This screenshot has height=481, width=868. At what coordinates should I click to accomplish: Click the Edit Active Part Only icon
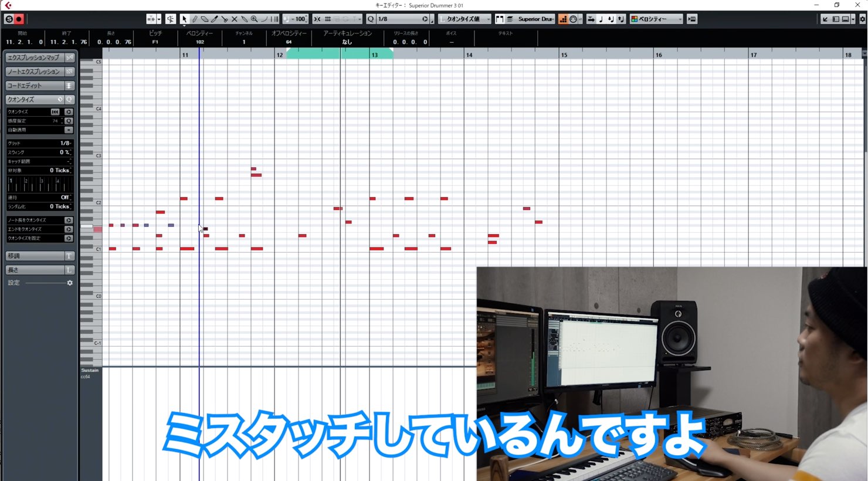coord(510,19)
